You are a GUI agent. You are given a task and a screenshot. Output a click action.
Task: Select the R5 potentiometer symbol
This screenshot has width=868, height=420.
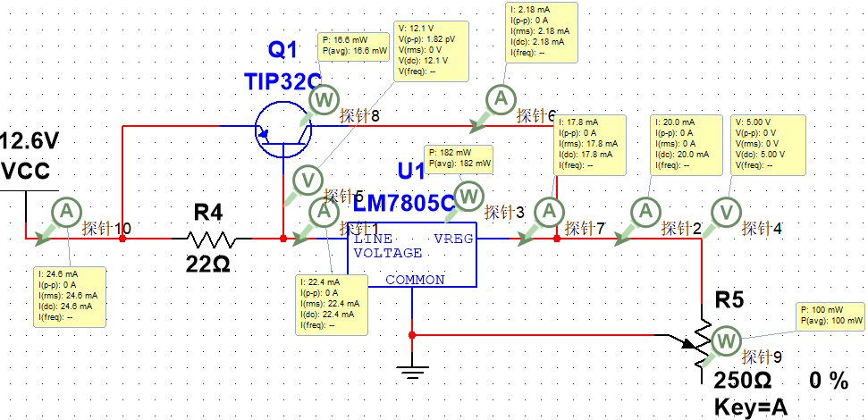(702, 343)
